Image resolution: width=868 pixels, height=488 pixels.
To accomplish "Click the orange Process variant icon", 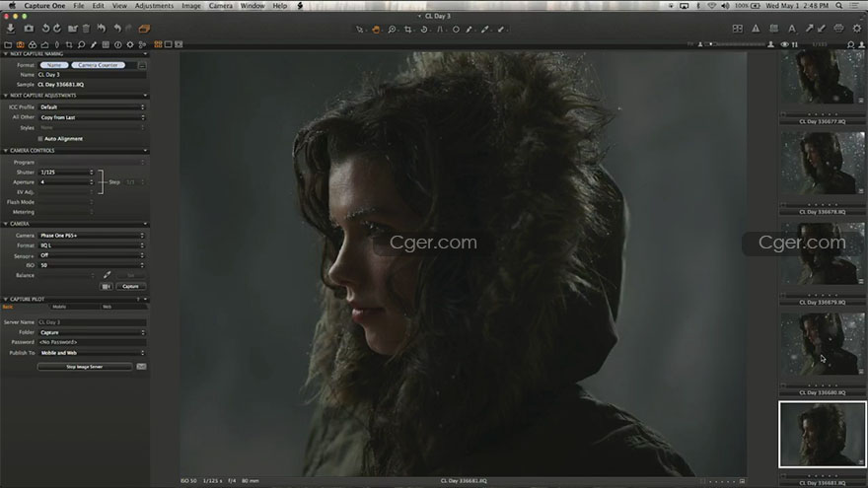I will pos(144,29).
